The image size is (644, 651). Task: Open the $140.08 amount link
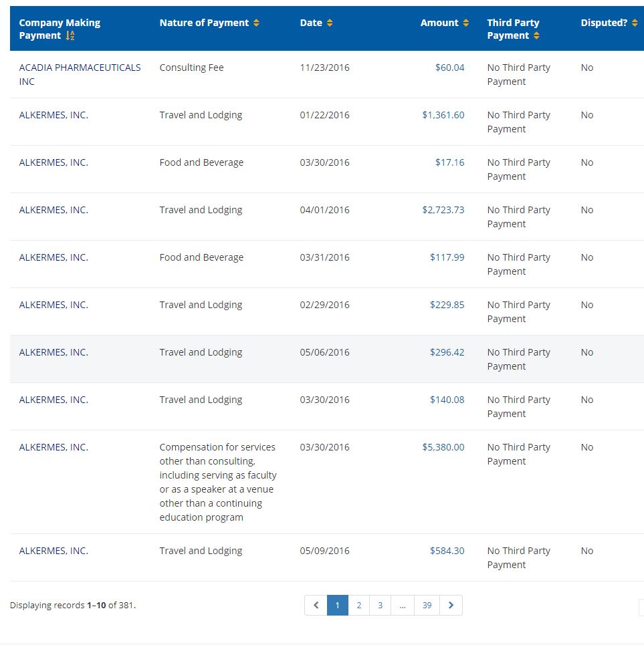point(447,400)
